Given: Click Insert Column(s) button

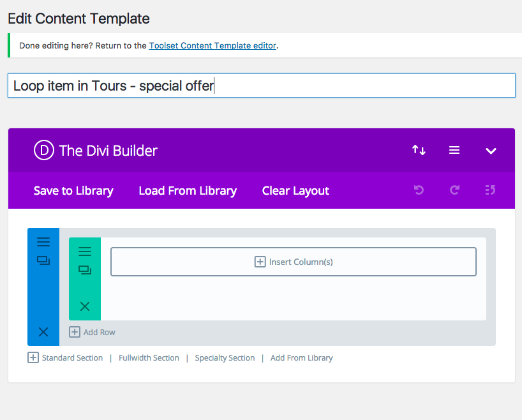Looking at the screenshot, I should click(x=294, y=262).
